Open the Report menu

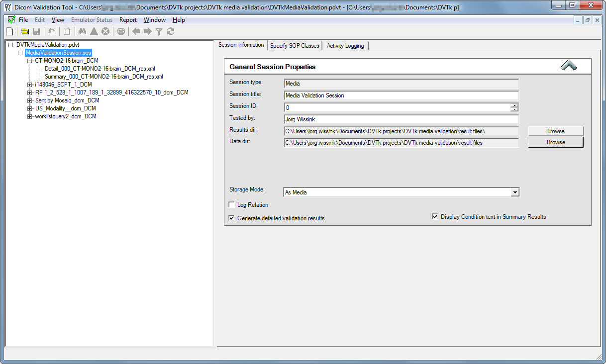(x=128, y=20)
